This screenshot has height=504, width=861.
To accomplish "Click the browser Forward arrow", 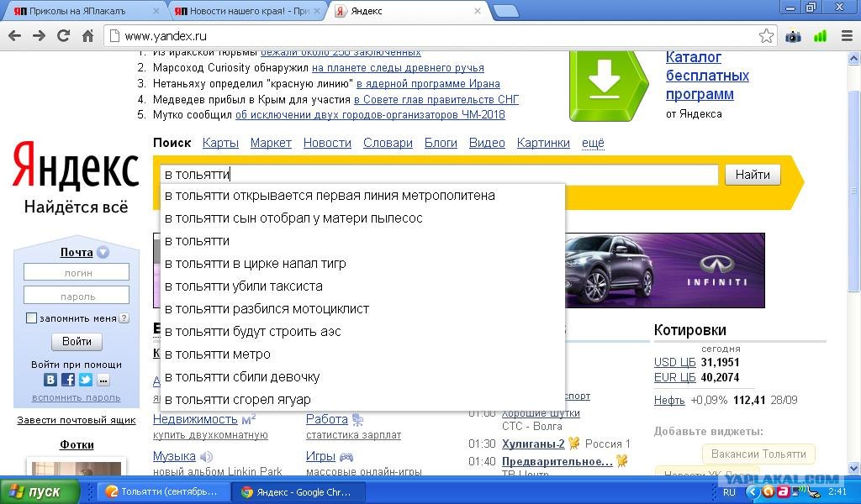I will tap(39, 36).
